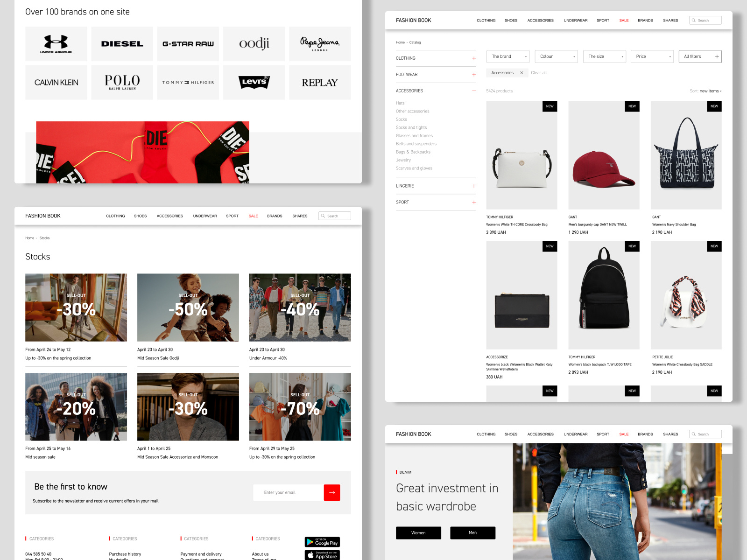The height and width of the screenshot is (560, 747).
Task: Click the search magnifier icon in Stocks page header
Action: point(323,216)
